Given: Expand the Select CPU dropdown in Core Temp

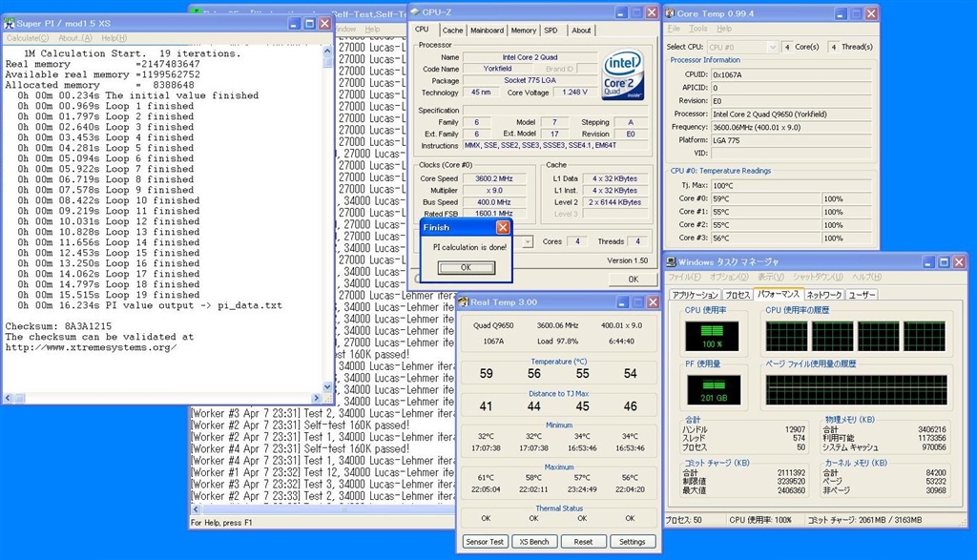Looking at the screenshot, I should pos(772,47).
